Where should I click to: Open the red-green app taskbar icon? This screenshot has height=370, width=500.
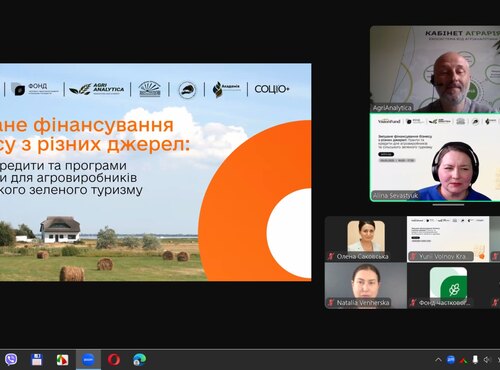point(62,360)
